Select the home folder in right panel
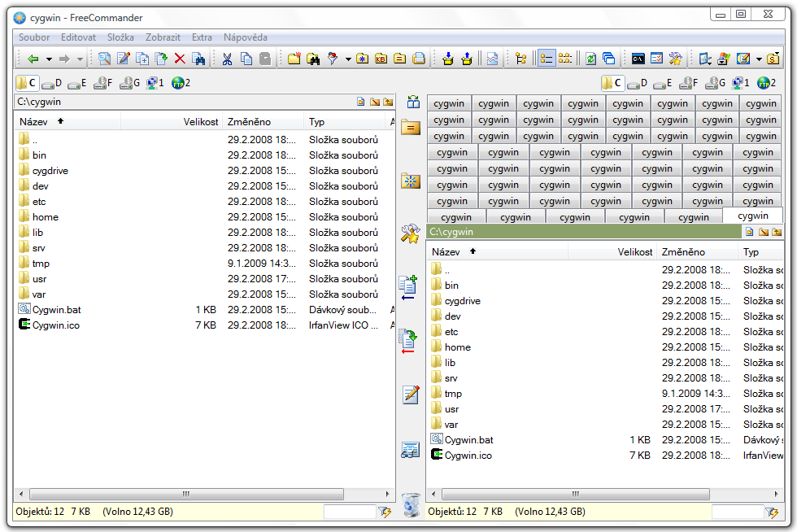The height and width of the screenshot is (532, 797). 457,347
